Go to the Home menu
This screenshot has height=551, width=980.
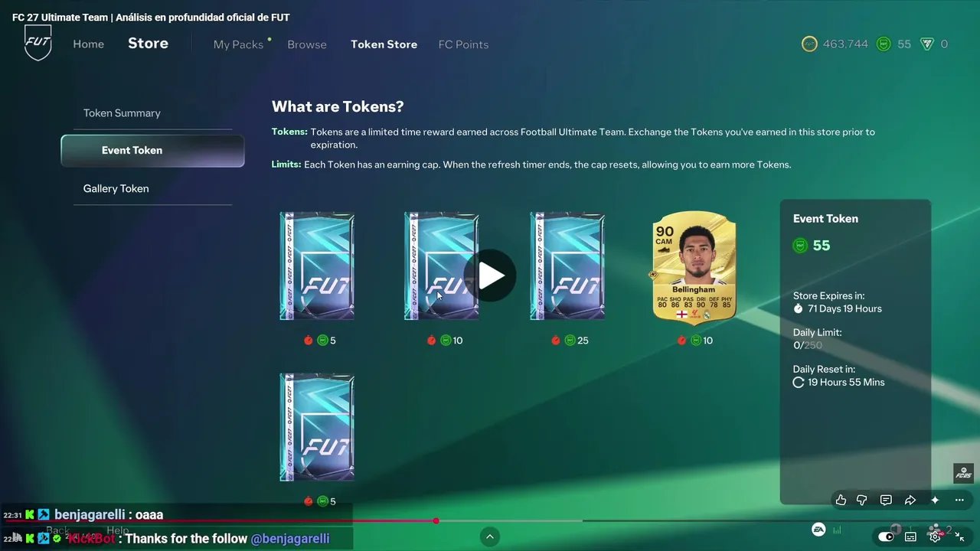tap(88, 44)
